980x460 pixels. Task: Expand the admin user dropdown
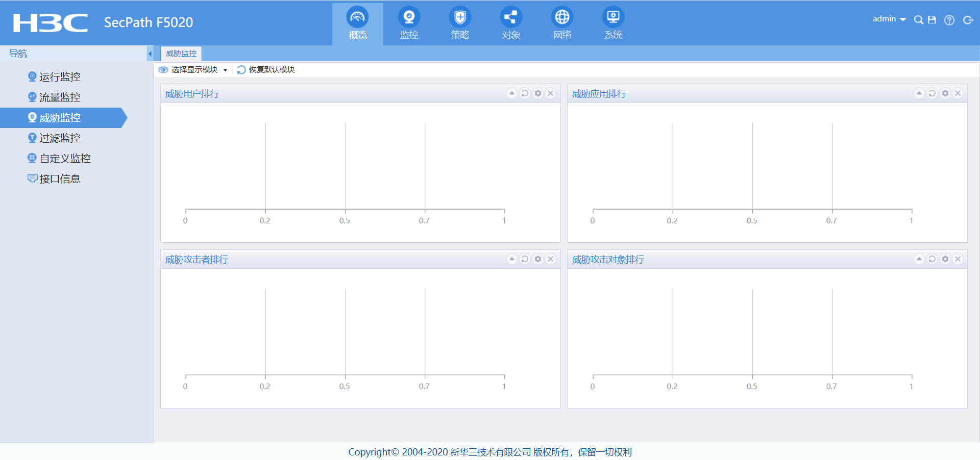click(x=889, y=19)
